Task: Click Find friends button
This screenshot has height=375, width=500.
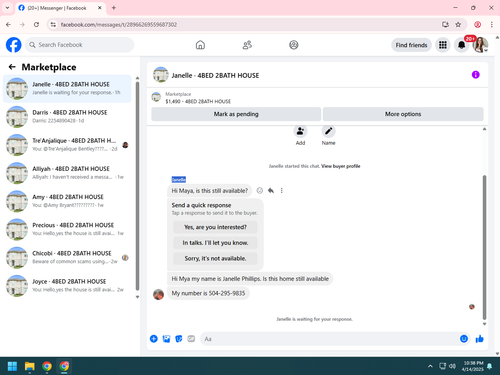Action: 411,45
